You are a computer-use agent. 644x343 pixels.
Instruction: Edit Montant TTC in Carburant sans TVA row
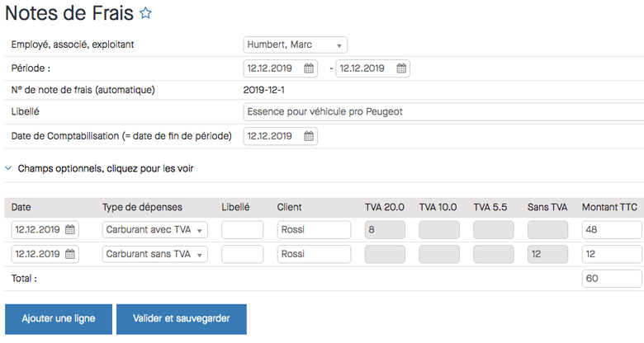point(612,254)
